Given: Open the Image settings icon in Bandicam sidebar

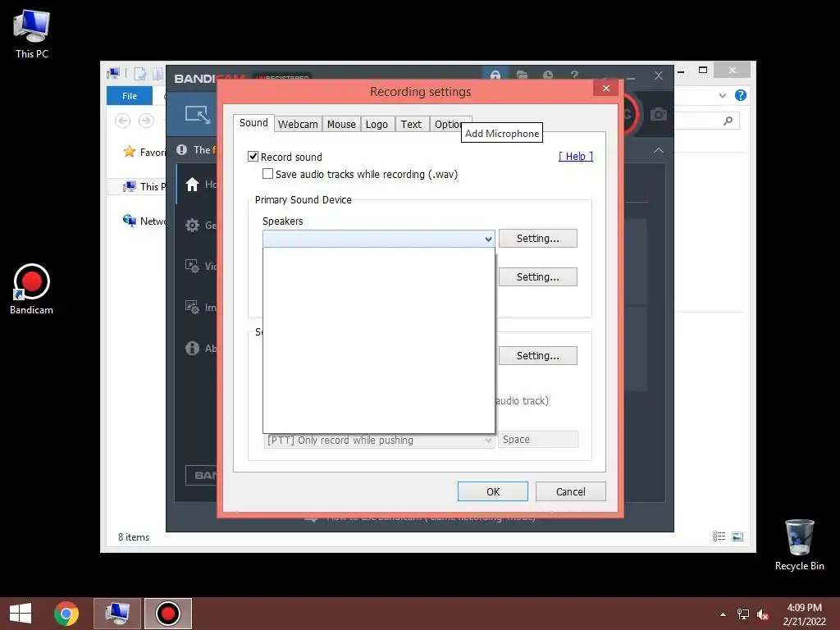Looking at the screenshot, I should pyautogui.click(x=192, y=307).
